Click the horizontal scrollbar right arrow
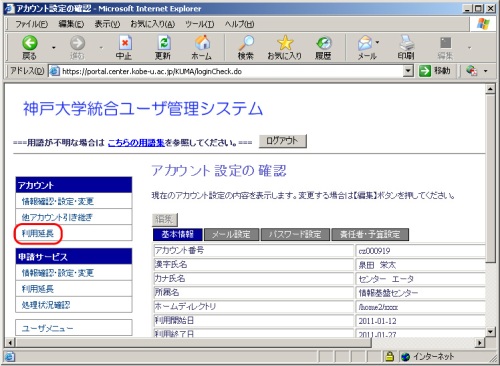Image resolution: width=500 pixels, height=366 pixels. (x=480, y=342)
